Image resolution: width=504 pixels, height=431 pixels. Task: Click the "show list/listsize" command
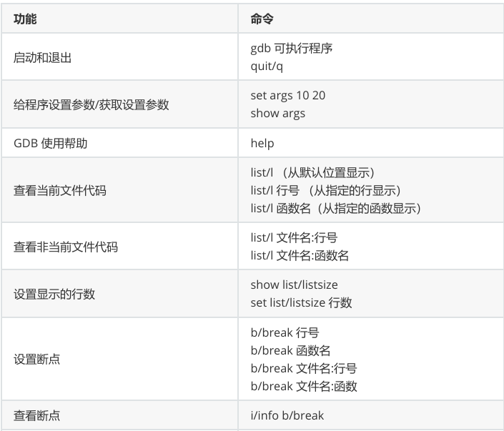point(294,284)
